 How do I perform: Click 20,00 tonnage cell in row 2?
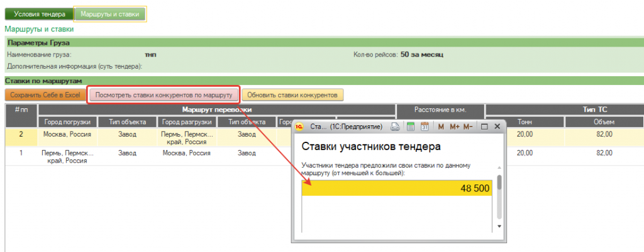point(525,135)
